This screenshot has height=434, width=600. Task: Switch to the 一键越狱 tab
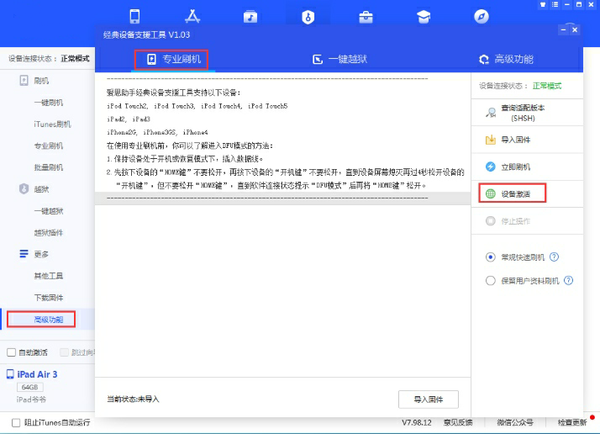pos(340,59)
